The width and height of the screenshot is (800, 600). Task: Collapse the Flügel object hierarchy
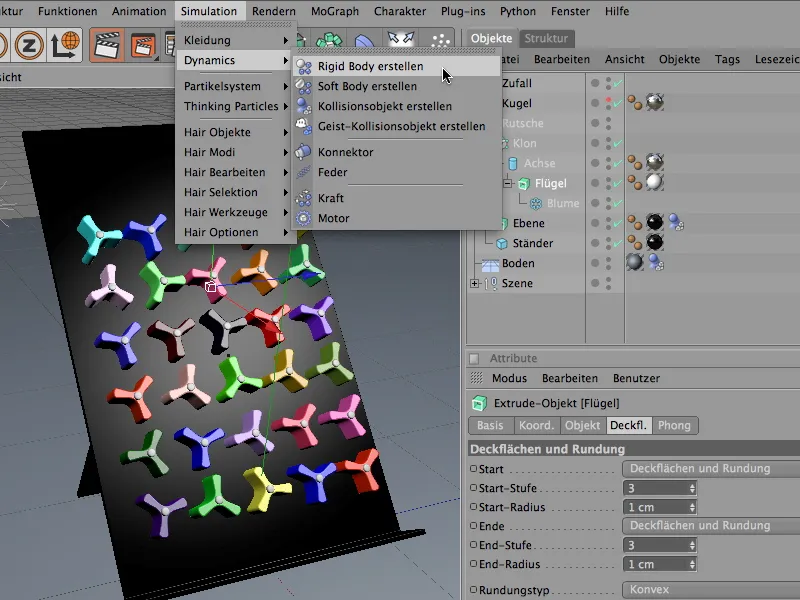point(507,183)
